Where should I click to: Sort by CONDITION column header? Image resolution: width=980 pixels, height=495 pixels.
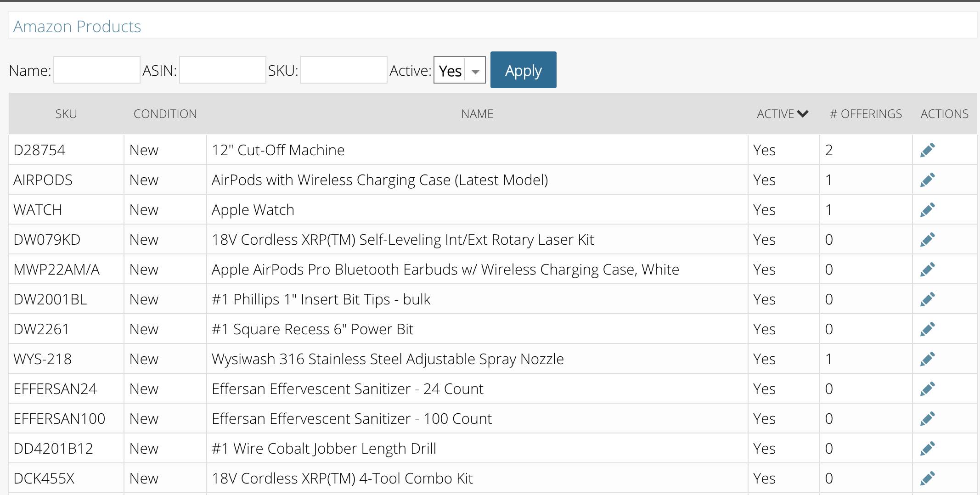click(x=165, y=114)
